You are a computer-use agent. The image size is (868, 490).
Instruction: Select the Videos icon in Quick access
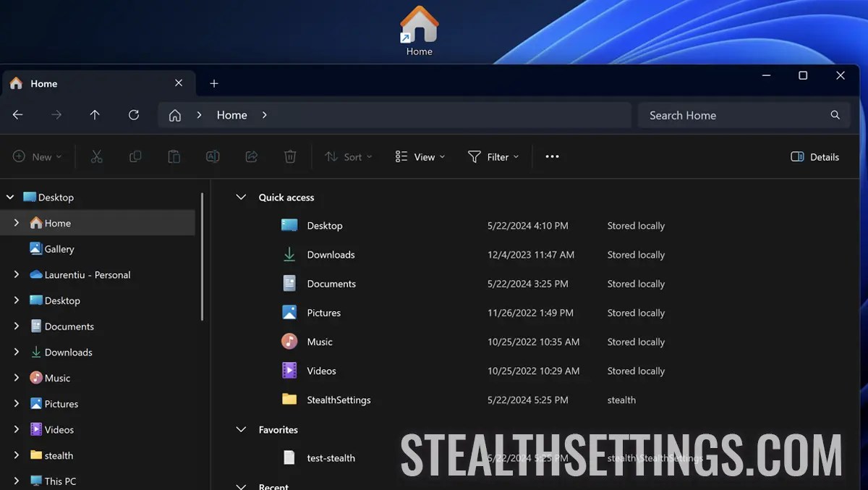click(x=289, y=371)
